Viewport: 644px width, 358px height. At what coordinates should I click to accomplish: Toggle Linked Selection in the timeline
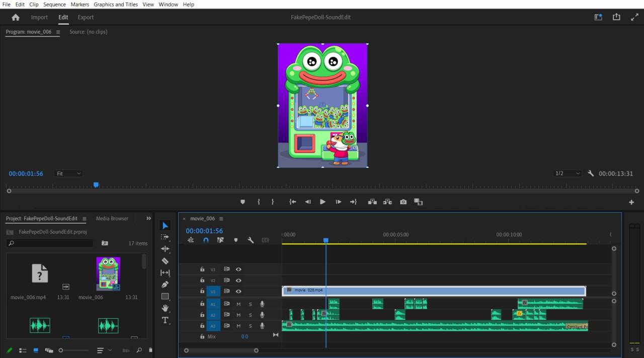tap(220, 240)
